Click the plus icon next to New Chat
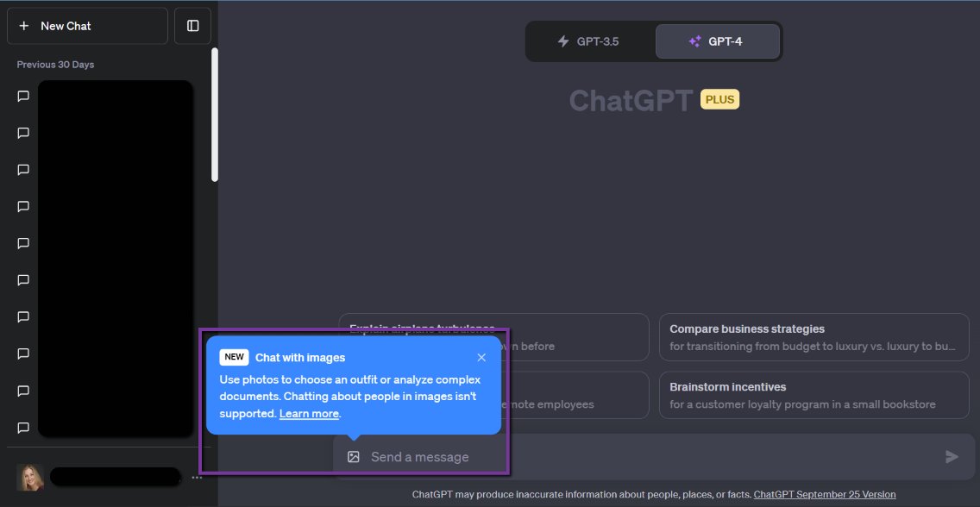 click(x=22, y=25)
